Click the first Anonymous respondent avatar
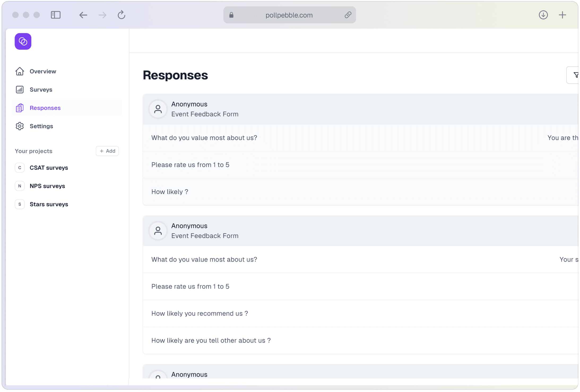 158,109
